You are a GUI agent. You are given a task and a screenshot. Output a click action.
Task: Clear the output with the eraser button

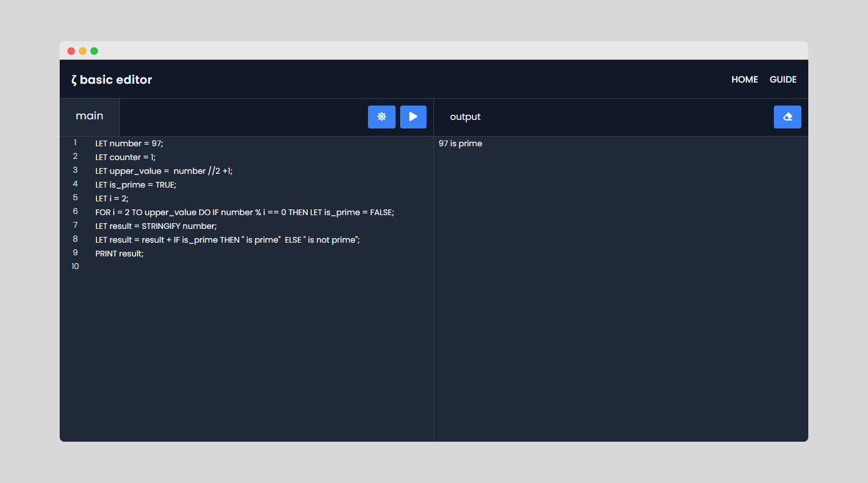(788, 117)
